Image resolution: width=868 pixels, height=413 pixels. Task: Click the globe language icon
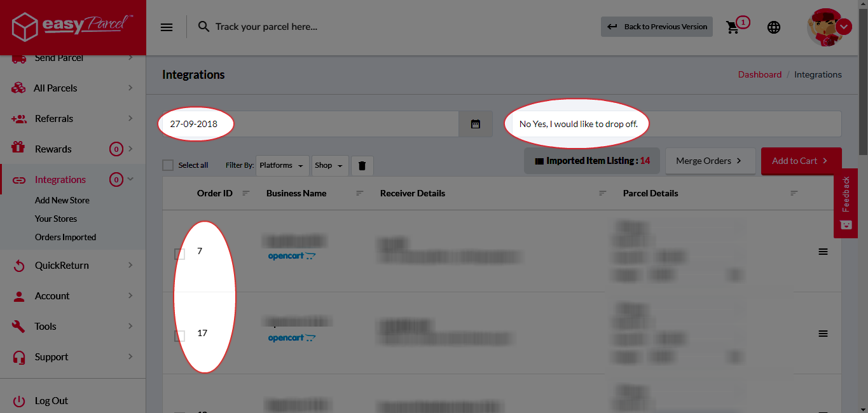[774, 27]
